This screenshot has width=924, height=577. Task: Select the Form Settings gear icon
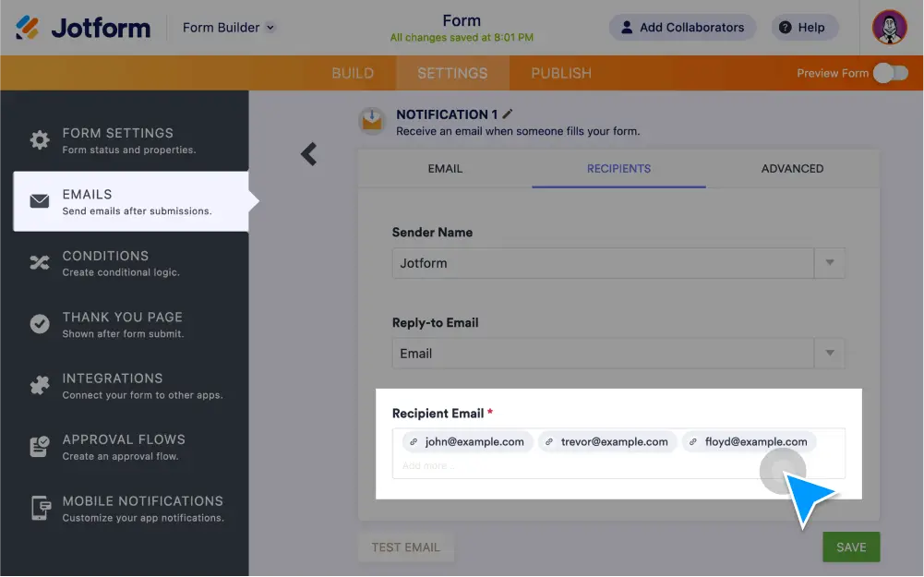click(x=39, y=139)
